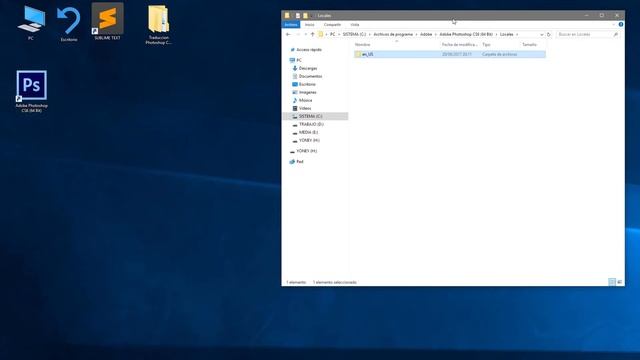
Task: Click the PC segment in the address path
Action: [x=333, y=34]
